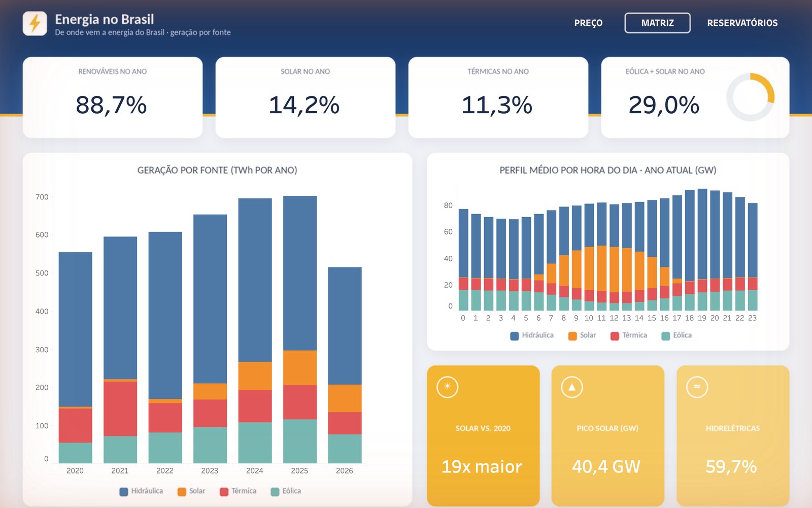This screenshot has height=508, width=812.
Task: Toggle Solar in the hourly profile legend
Action: 582,335
